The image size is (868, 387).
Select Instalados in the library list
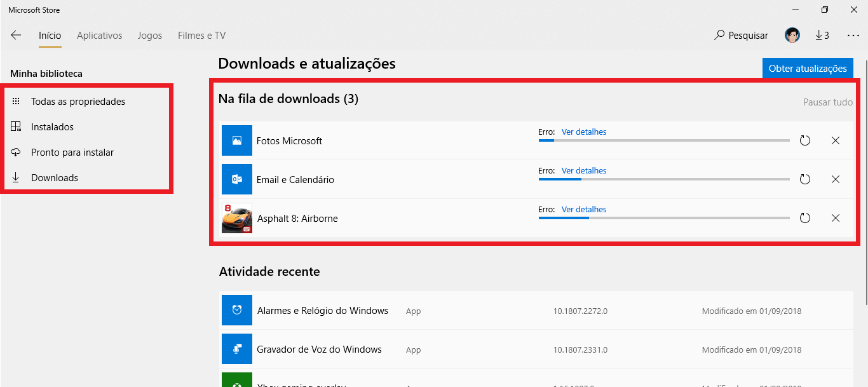52,127
